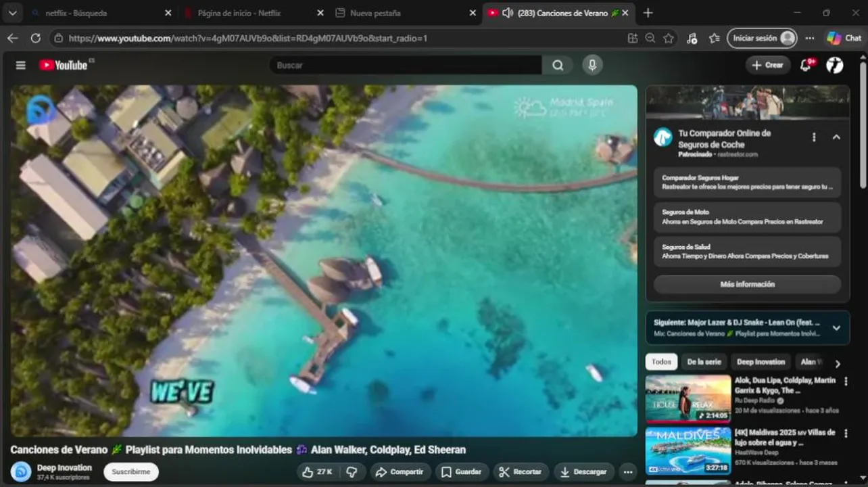Open browser zoom-out magnifier in address bar
868x487 pixels.
650,39
